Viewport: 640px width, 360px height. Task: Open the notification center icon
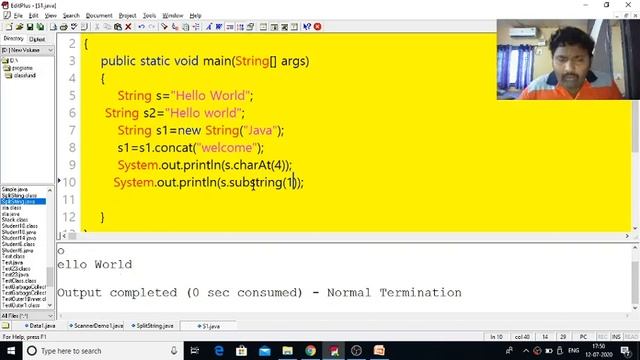click(625, 351)
